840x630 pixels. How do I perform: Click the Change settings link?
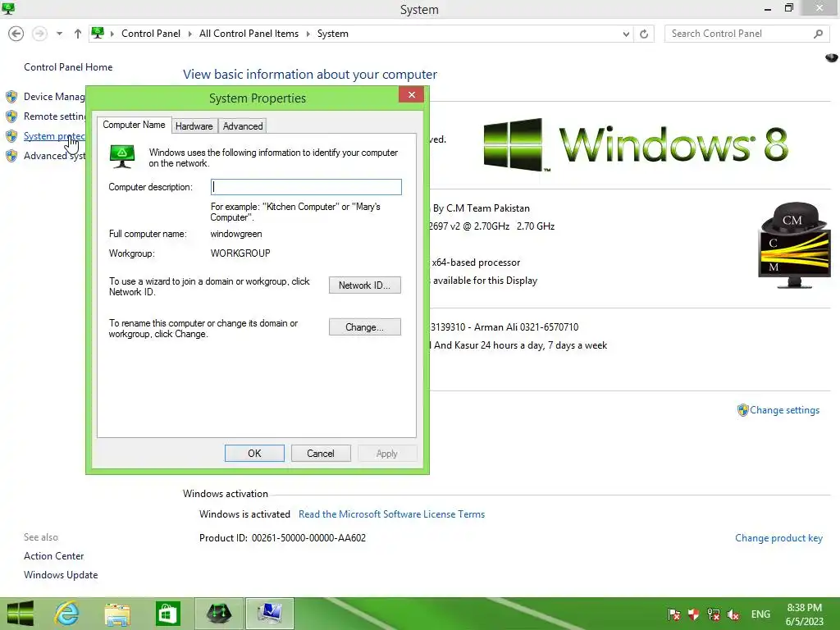click(784, 410)
